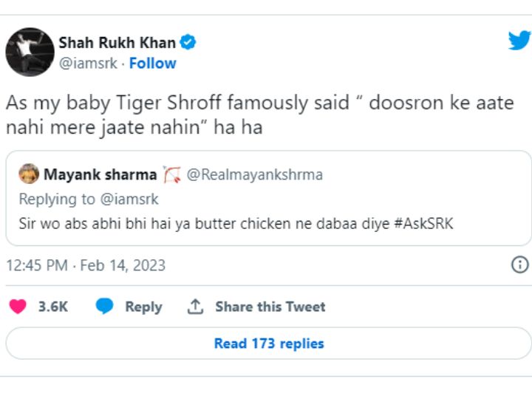Screen dimensions: 532x399
Task: Click @iamsrk in Replying to line
Action: point(129,199)
